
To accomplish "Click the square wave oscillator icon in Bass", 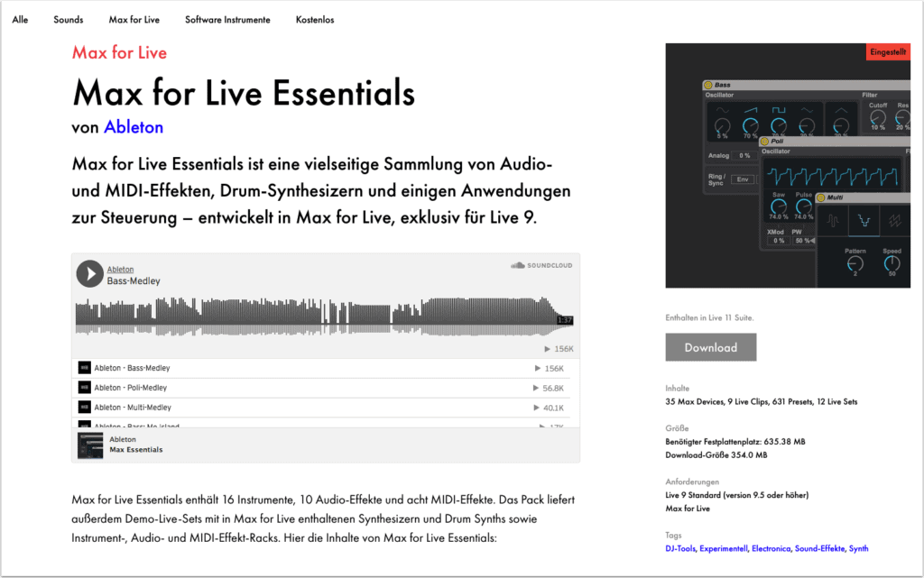I will pyautogui.click(x=779, y=110).
